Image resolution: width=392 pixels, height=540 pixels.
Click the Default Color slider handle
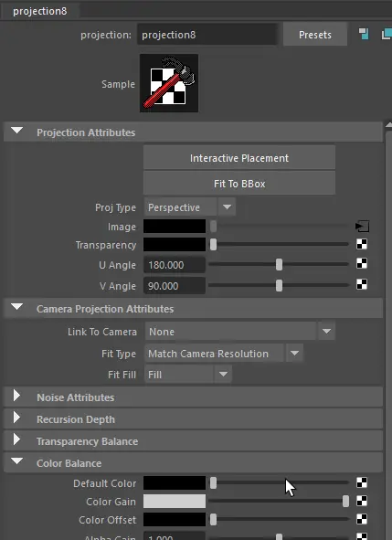point(213,482)
